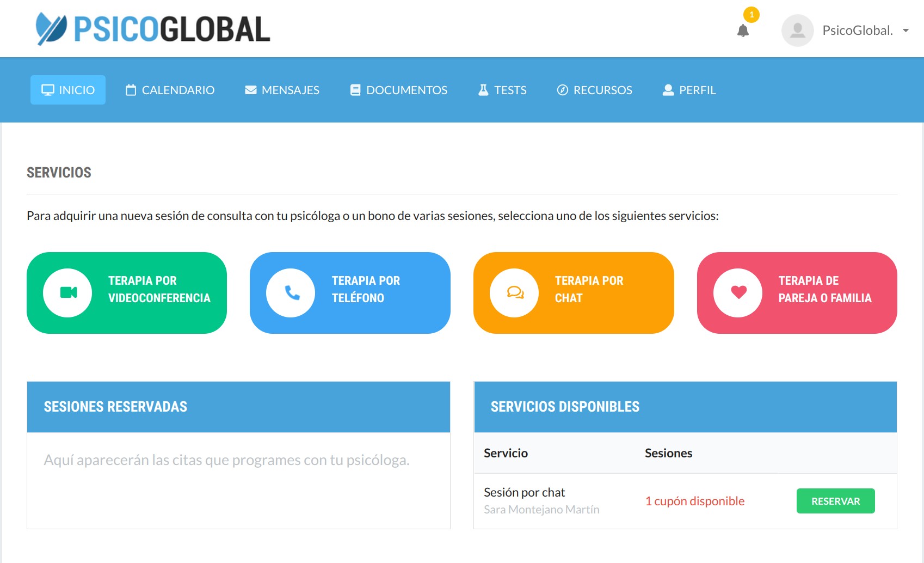Select the chat bubbles icon for chat therapy
Image resolution: width=924 pixels, height=563 pixels.
515,293
